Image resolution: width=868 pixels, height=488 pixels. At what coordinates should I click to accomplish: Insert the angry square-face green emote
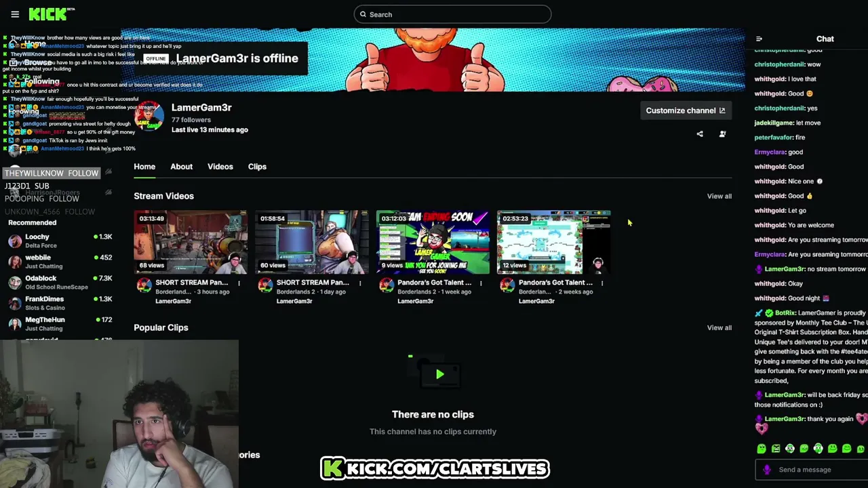click(x=776, y=449)
